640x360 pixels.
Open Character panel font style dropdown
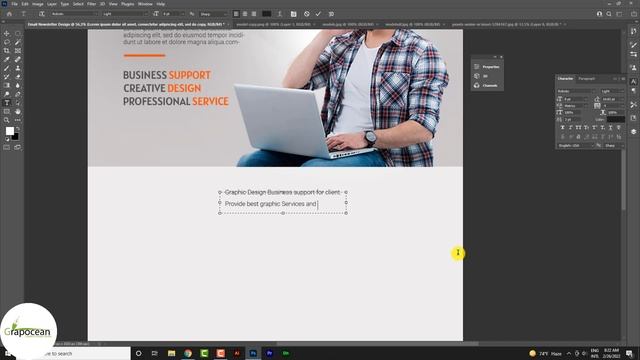(612, 91)
